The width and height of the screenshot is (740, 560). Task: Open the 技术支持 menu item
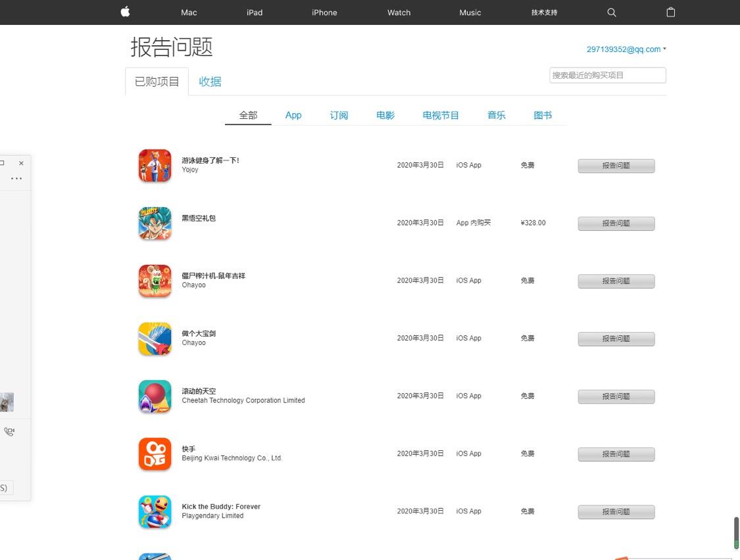click(544, 12)
